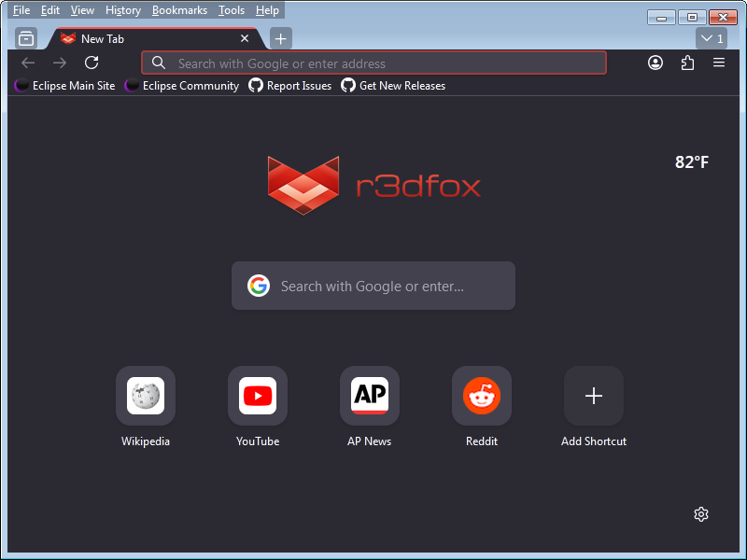Viewport: 747px width, 560px height.
Task: Reload the page with the refresh icon
Action: (x=92, y=63)
